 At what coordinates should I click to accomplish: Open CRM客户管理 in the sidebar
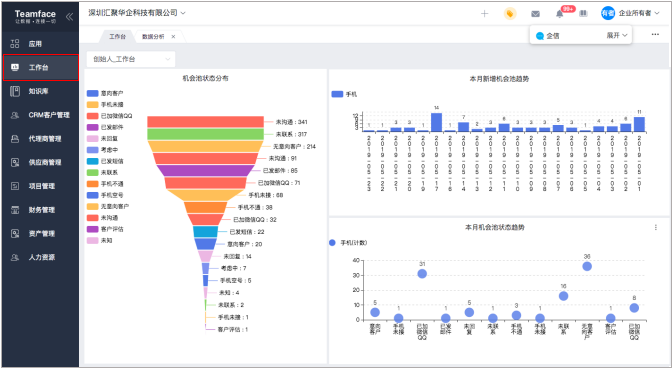40,115
